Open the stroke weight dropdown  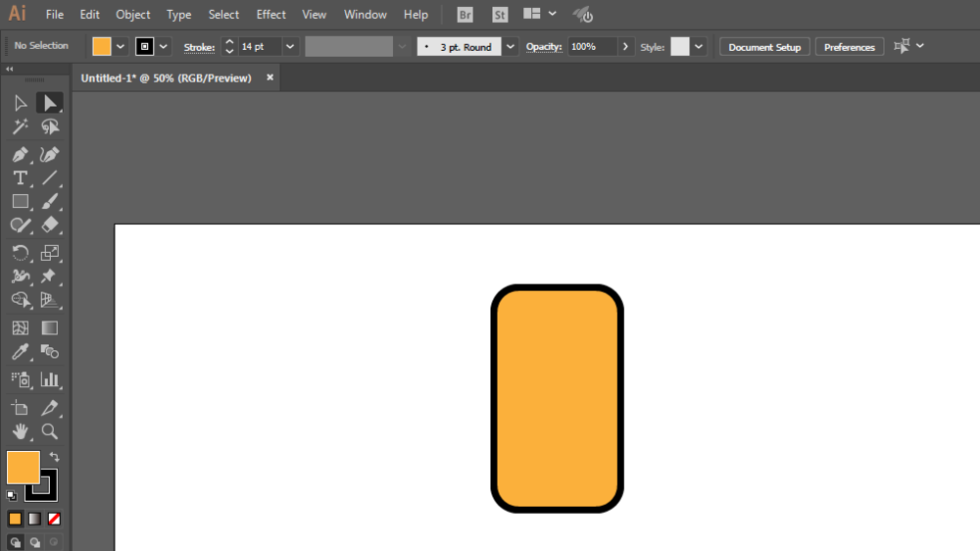point(290,47)
